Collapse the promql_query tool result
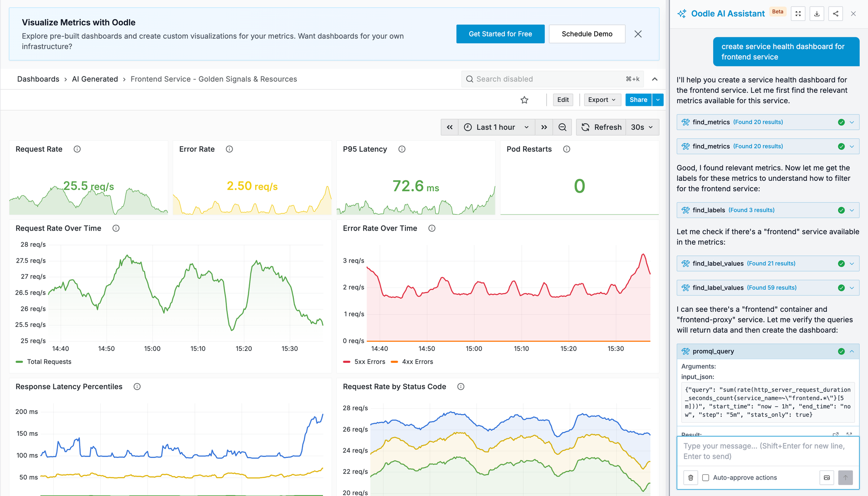Viewport: 868px width, 496px height. [852, 351]
